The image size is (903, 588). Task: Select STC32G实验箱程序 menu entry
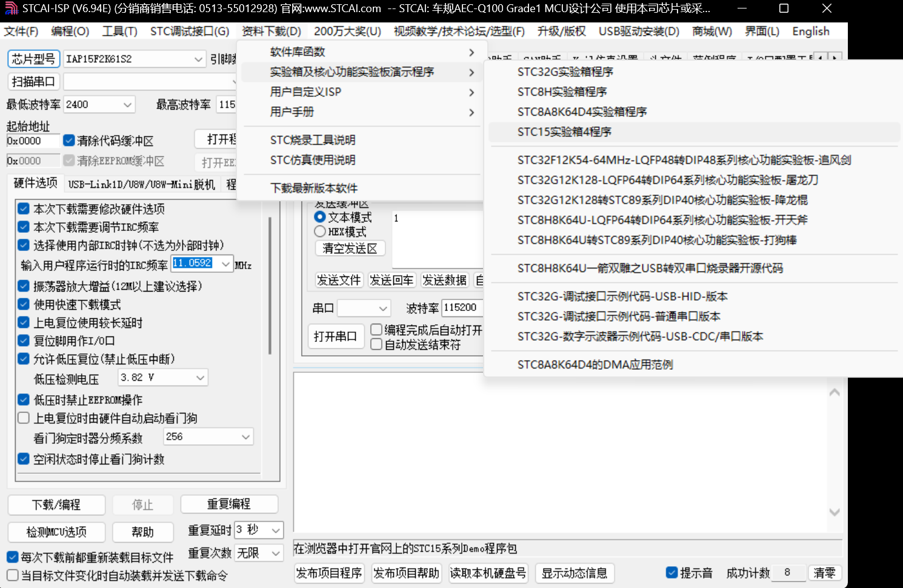coord(694,72)
